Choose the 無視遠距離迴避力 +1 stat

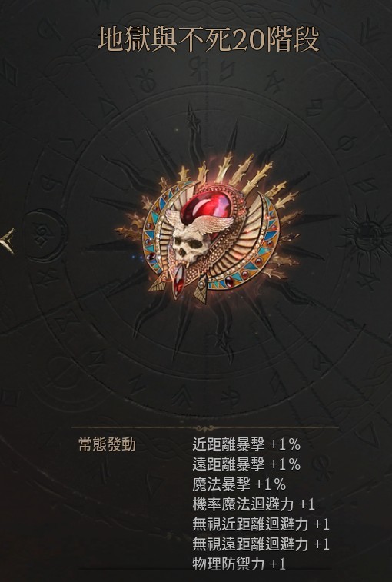click(x=261, y=544)
